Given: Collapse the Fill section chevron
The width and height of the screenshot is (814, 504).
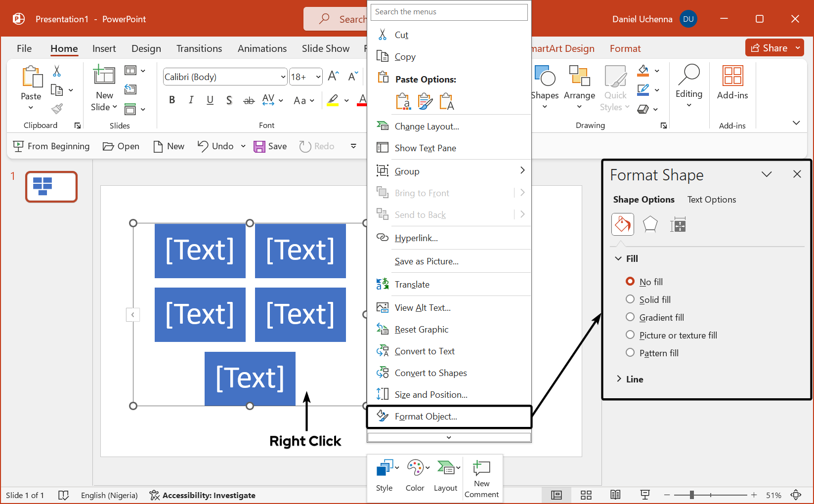Looking at the screenshot, I should click(x=618, y=258).
